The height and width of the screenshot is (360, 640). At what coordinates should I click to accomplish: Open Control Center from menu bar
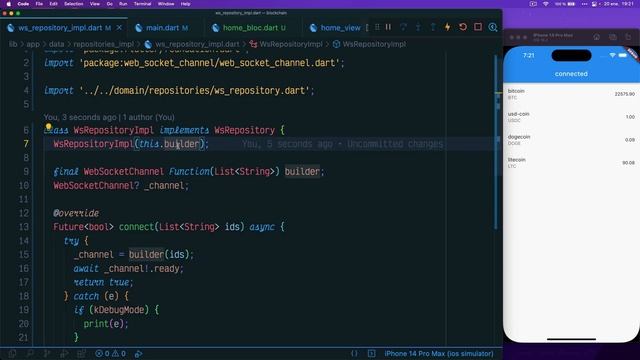coord(594,4)
